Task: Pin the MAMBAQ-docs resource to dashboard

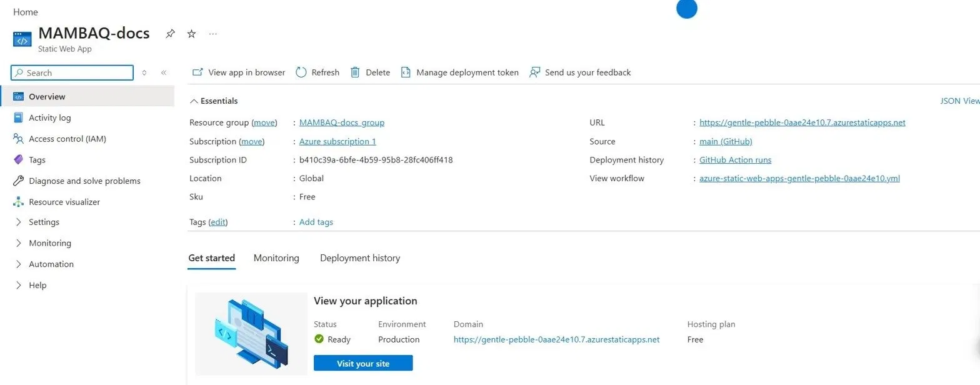Action: 170,34
